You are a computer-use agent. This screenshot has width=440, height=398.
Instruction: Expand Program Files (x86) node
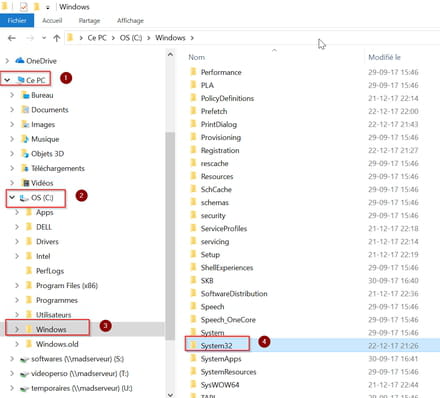[x=17, y=285]
